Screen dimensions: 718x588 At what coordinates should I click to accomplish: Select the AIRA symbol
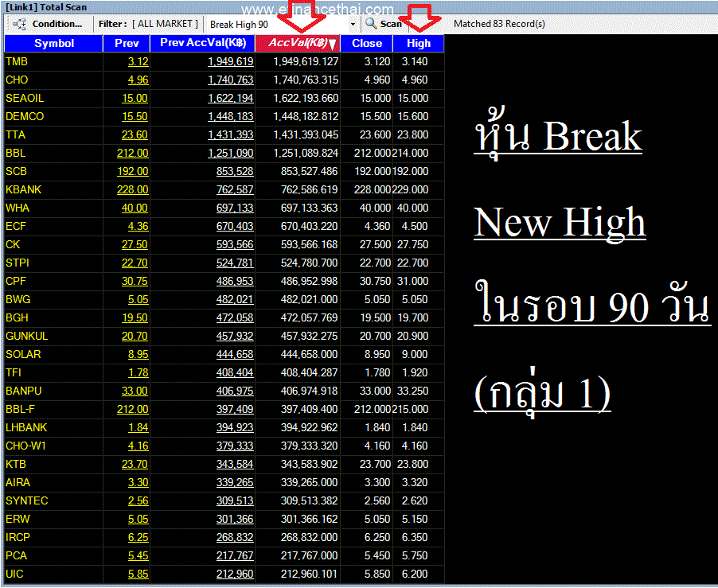tap(18, 482)
